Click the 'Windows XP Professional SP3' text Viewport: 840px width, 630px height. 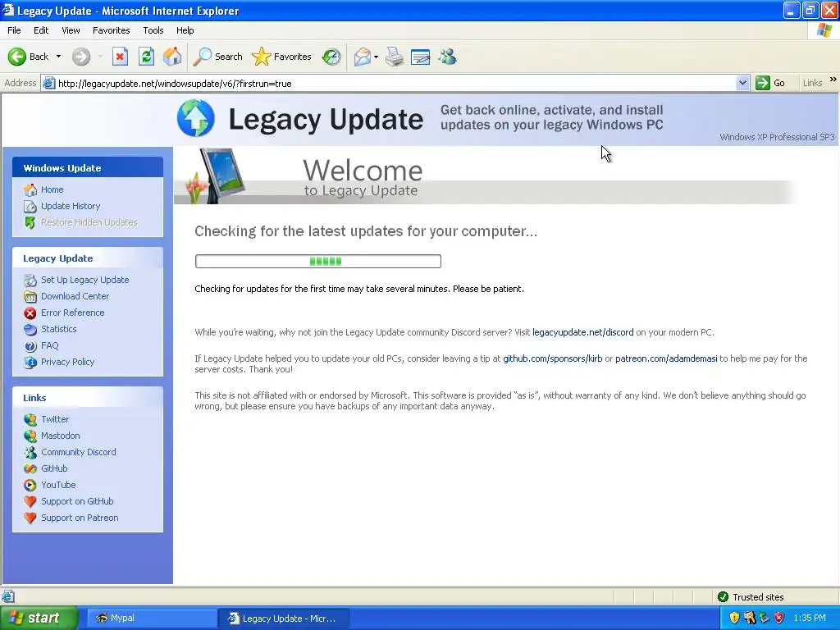[x=777, y=137]
